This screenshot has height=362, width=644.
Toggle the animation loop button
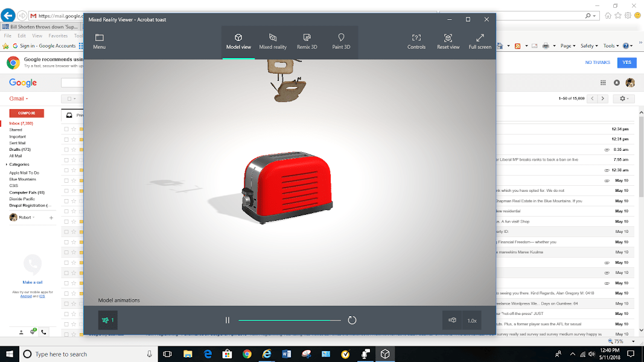point(352,320)
